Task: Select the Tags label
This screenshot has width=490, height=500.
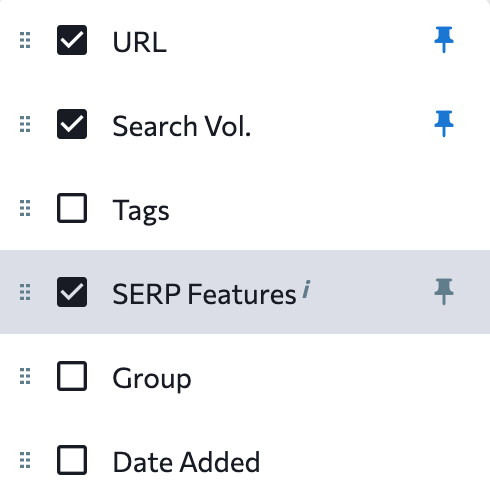Action: [x=141, y=211]
